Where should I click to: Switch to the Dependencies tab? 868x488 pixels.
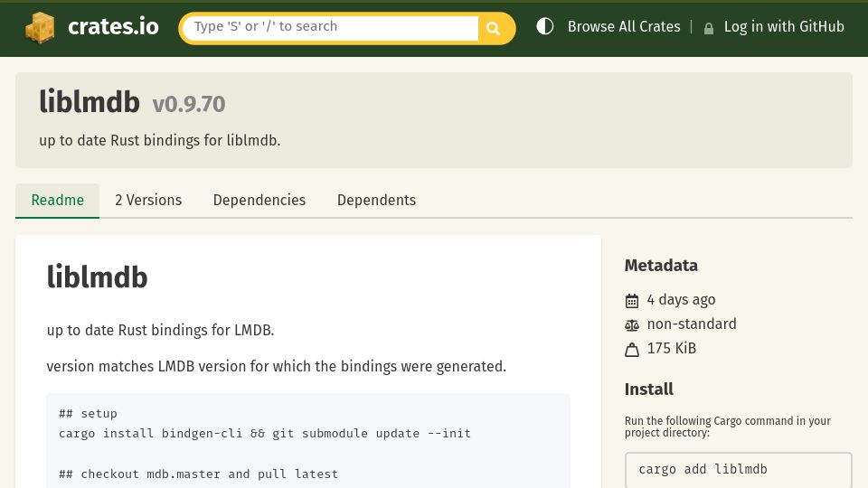pos(259,201)
